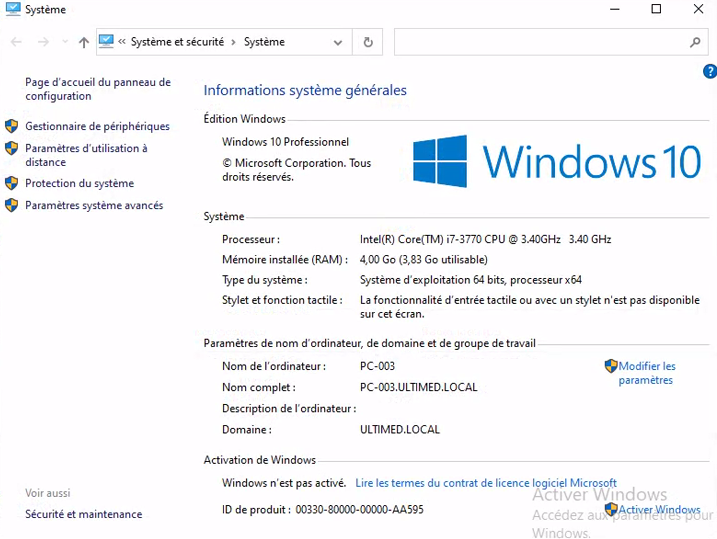The height and width of the screenshot is (539, 717).
Task: Click the shield icon beside 'Activer Windows'
Action: [611, 509]
